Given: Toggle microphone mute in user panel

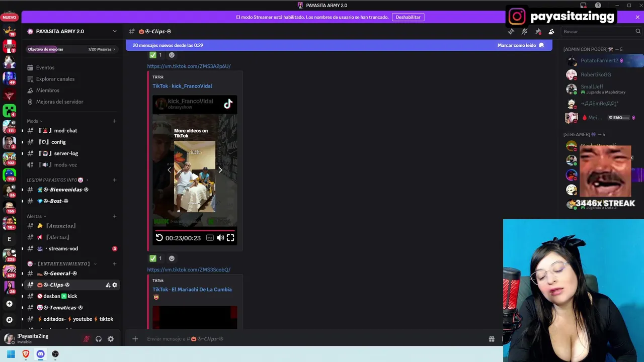Looking at the screenshot, I should tap(87, 339).
